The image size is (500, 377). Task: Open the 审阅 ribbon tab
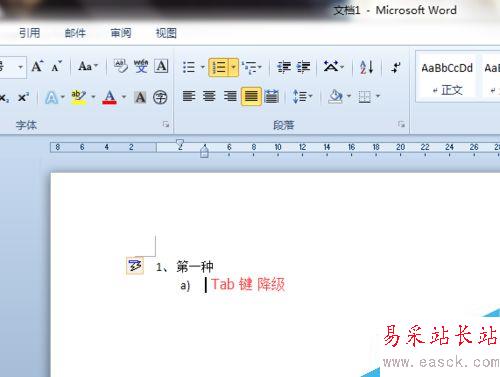click(121, 33)
